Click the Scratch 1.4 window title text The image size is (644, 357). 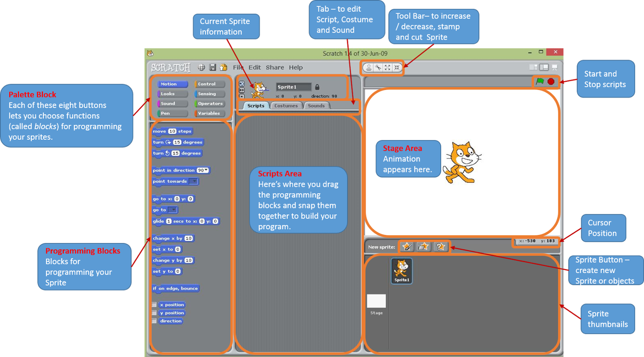tap(355, 53)
